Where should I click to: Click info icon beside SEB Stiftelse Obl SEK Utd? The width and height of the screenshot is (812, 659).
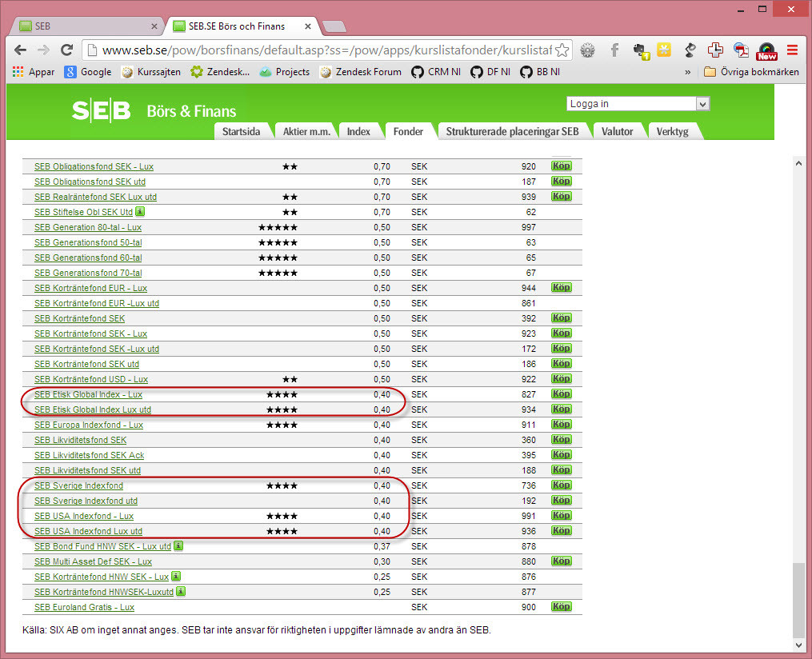(x=140, y=212)
